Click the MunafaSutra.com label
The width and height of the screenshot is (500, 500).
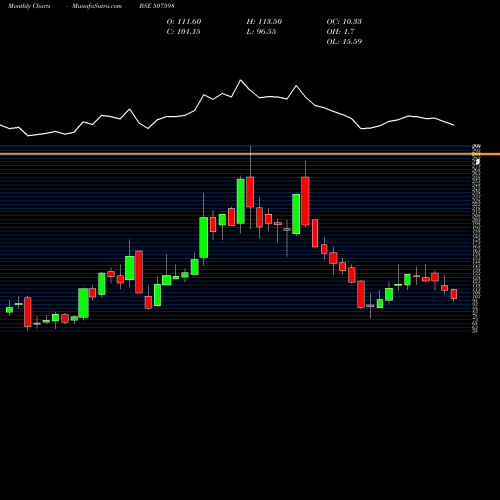click(97, 6)
